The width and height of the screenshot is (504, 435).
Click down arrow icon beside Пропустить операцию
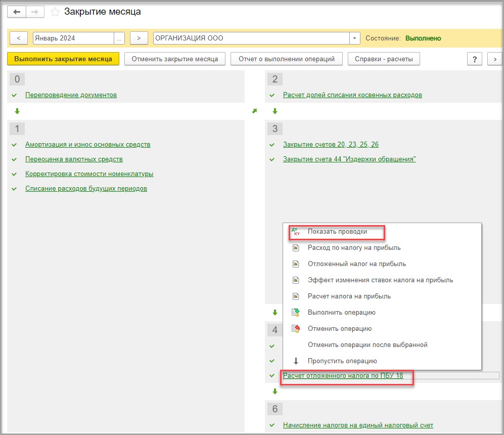click(296, 361)
